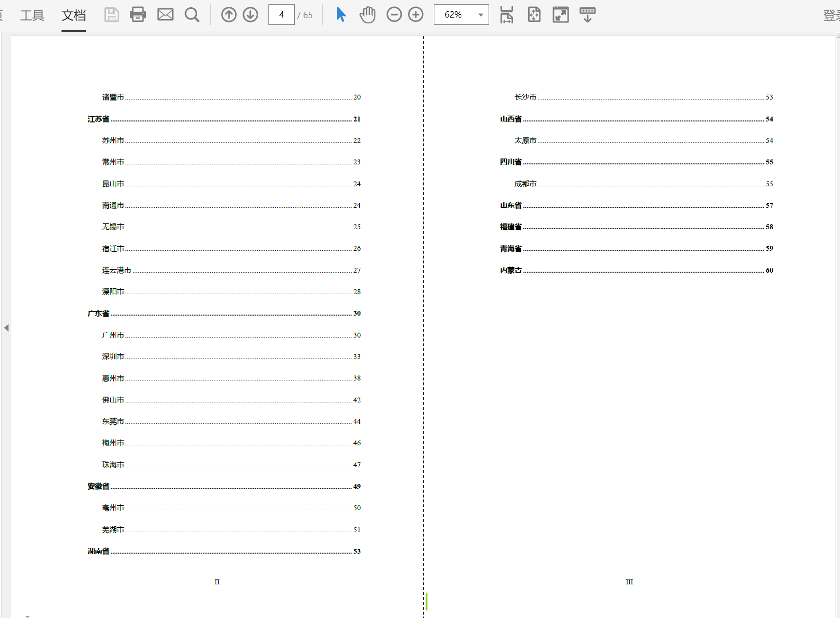
Task: Open the 梅州市 contents entry
Action: pos(231,443)
